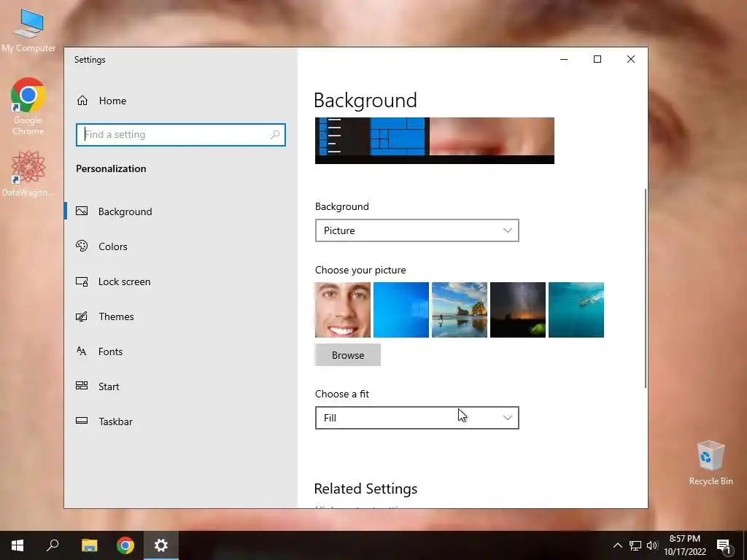Click the Browse button
Image resolution: width=747 pixels, height=560 pixels.
348,355
